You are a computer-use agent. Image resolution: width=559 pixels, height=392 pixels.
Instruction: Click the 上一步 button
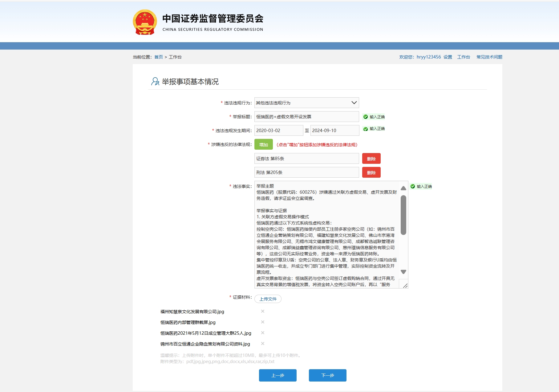pyautogui.click(x=278, y=375)
